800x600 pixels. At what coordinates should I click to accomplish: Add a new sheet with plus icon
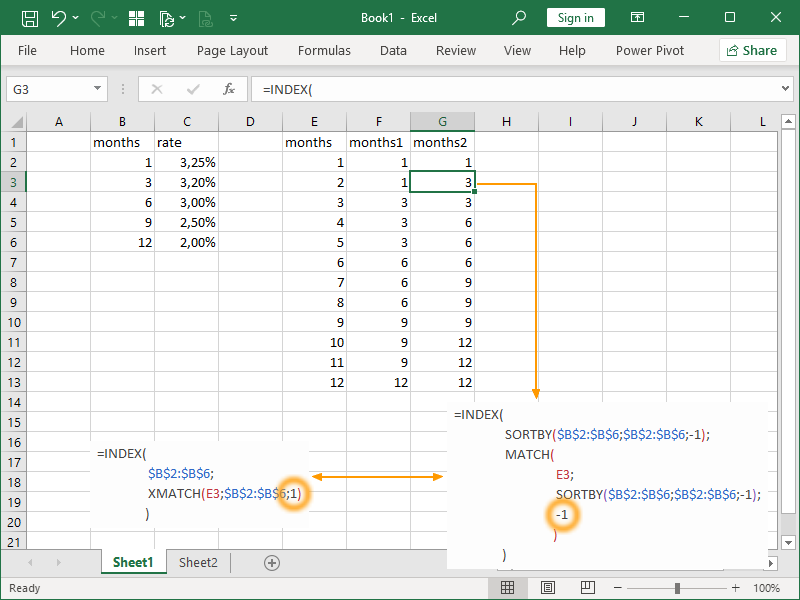[271, 563]
